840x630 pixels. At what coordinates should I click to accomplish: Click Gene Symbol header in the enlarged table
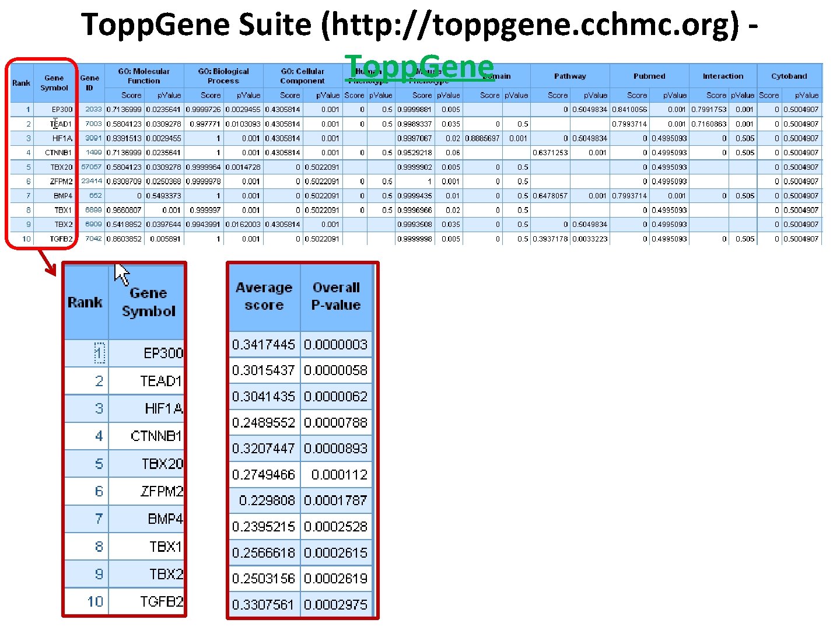click(148, 302)
